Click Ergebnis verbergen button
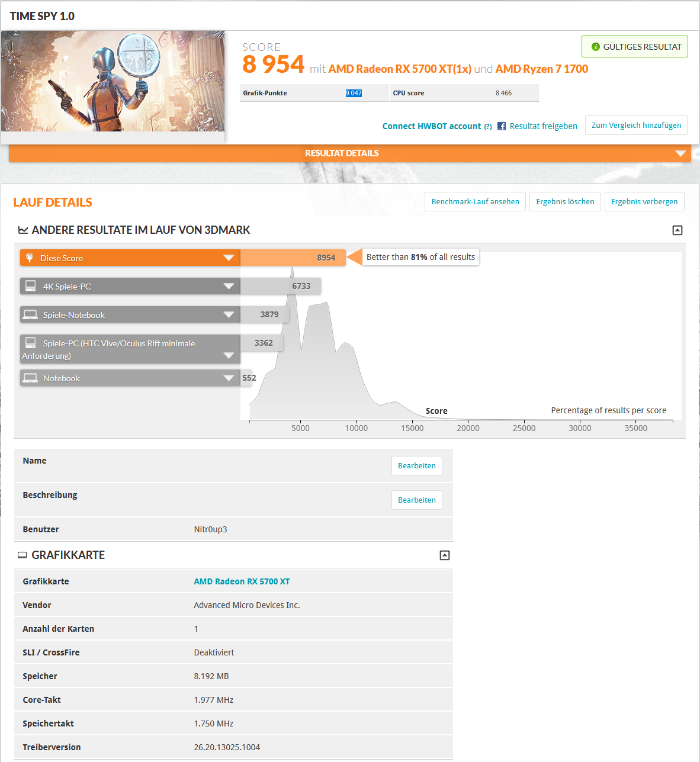 (644, 202)
